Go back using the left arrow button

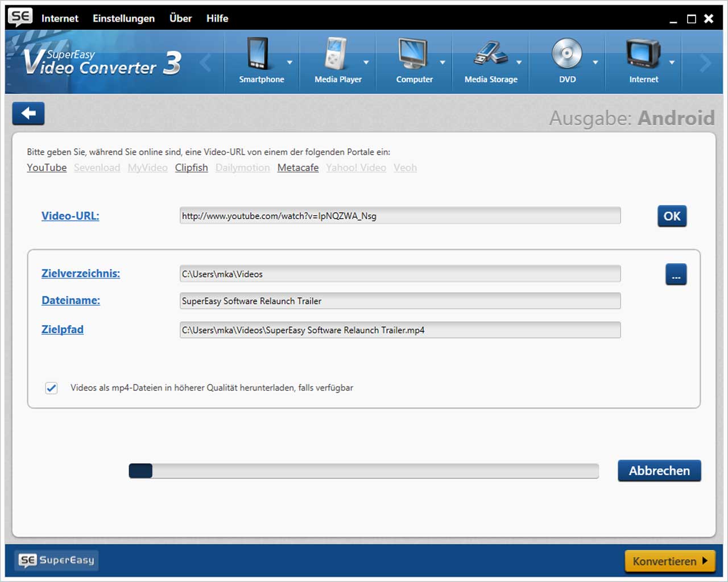(28, 114)
